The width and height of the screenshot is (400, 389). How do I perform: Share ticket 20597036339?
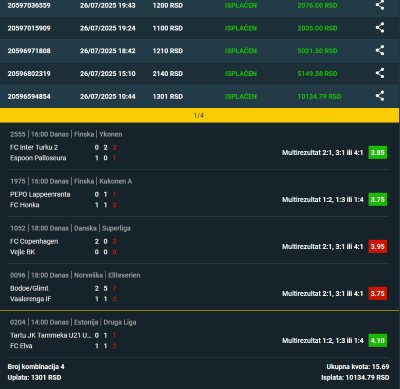point(380,5)
